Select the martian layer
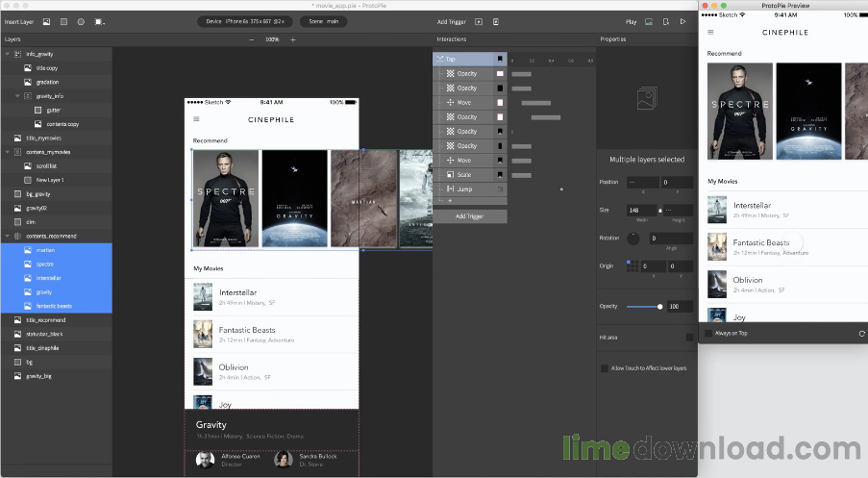The width and height of the screenshot is (868, 478). click(x=56, y=250)
